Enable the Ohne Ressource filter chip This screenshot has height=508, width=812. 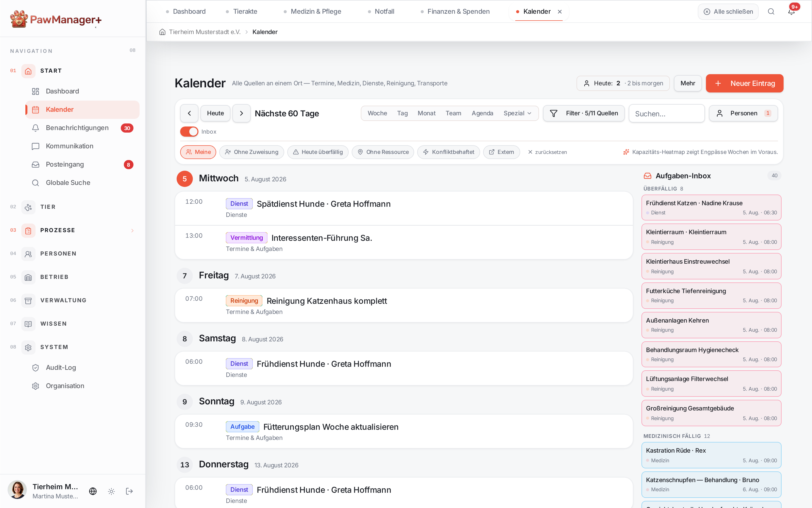(x=383, y=152)
